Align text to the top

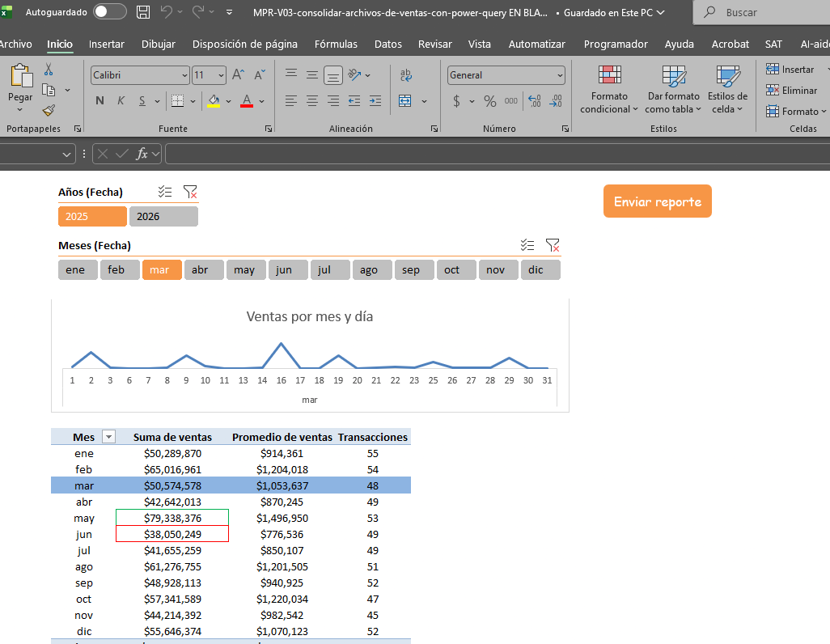[x=291, y=74]
